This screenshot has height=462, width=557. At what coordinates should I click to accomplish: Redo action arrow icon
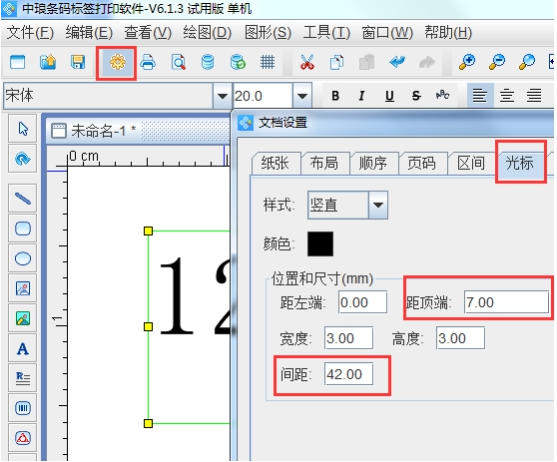point(427,62)
